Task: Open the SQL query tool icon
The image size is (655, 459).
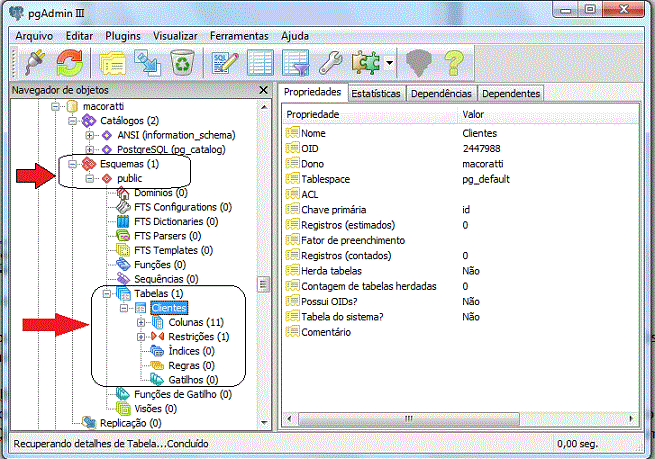Action: click(225, 63)
